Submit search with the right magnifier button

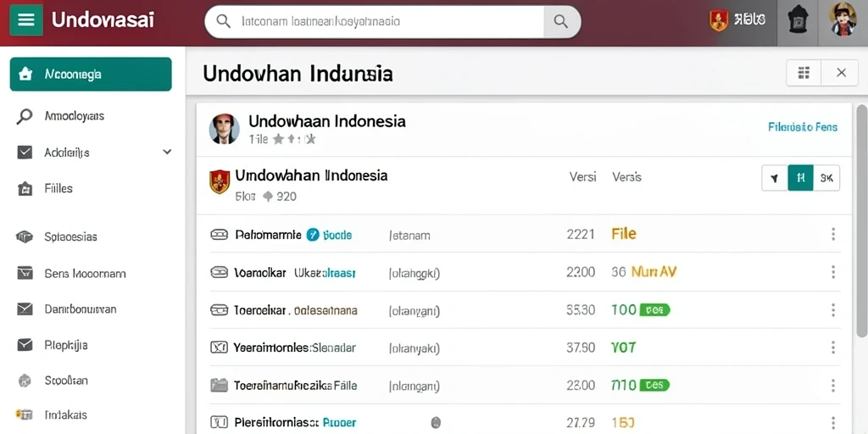[561, 21]
